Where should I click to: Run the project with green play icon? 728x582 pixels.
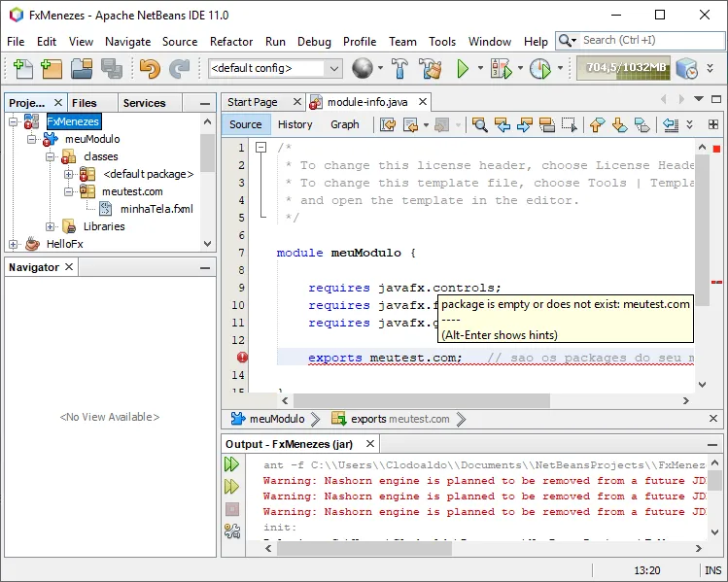[464, 69]
